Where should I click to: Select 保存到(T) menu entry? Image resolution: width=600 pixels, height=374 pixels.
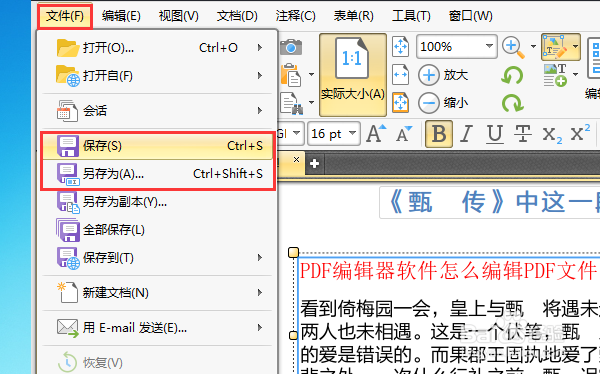click(x=158, y=258)
